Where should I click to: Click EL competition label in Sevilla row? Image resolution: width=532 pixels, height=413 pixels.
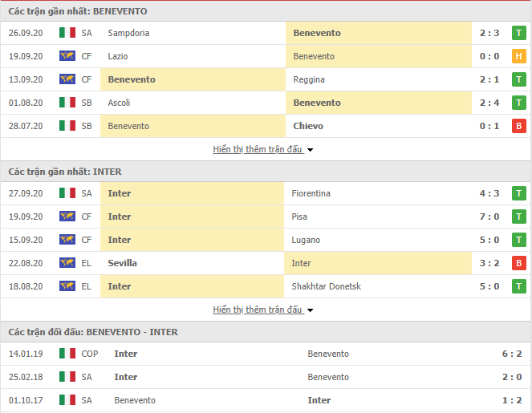[86, 263]
